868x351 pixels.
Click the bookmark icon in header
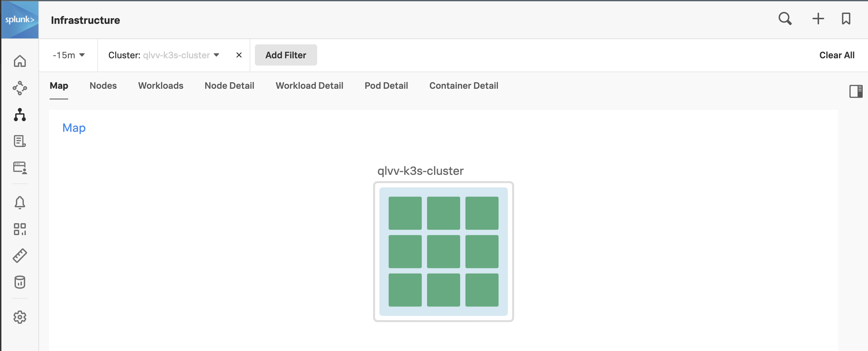pos(846,19)
